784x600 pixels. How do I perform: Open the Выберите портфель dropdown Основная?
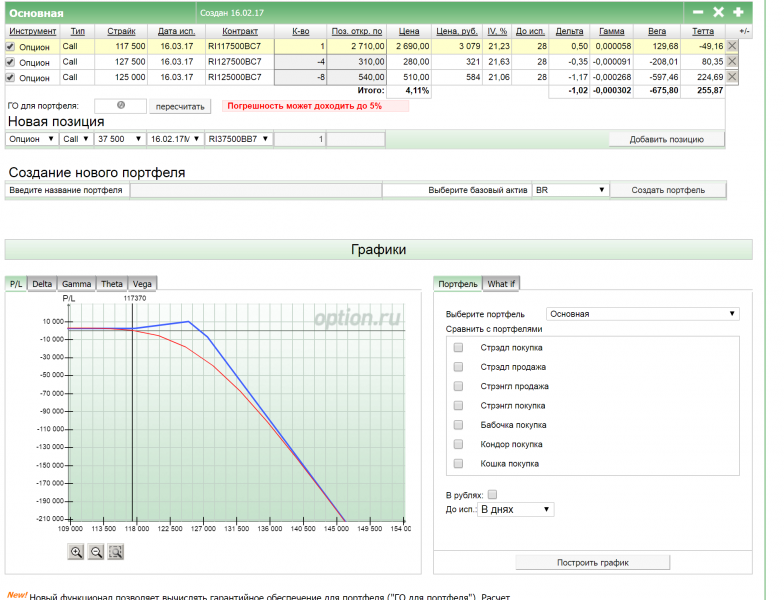[x=642, y=314]
